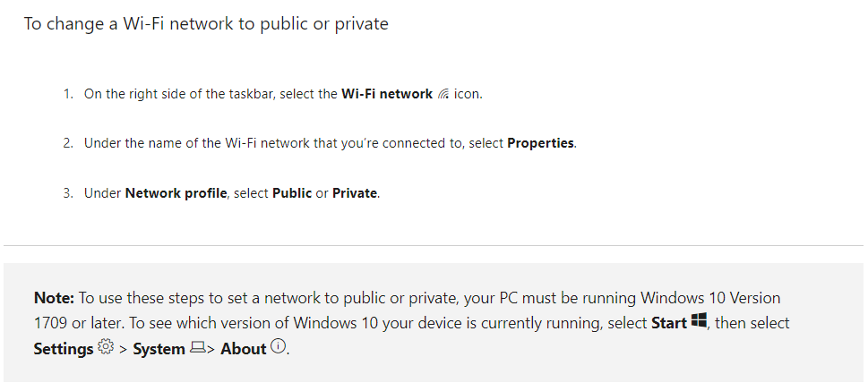Click the bold "System" word in the note
The width and height of the screenshot is (868, 391).
(159, 349)
